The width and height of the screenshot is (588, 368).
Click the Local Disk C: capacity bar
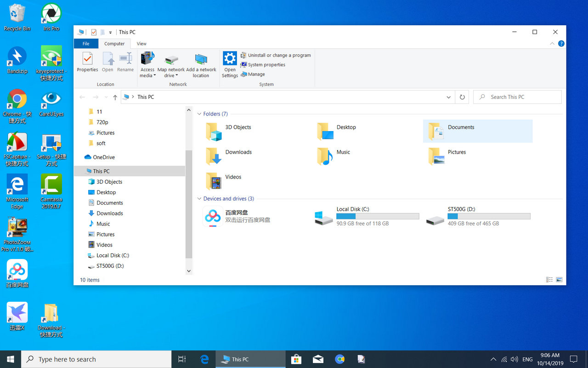click(378, 216)
